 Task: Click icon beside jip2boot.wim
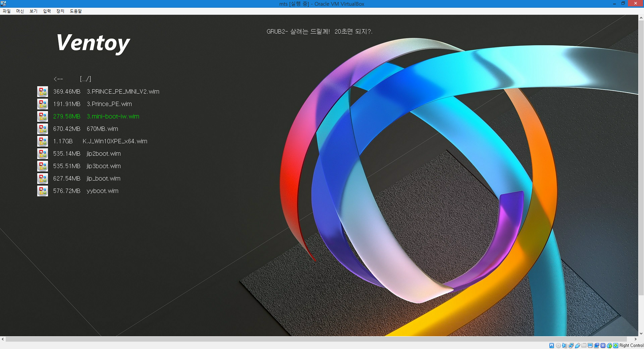click(x=43, y=154)
